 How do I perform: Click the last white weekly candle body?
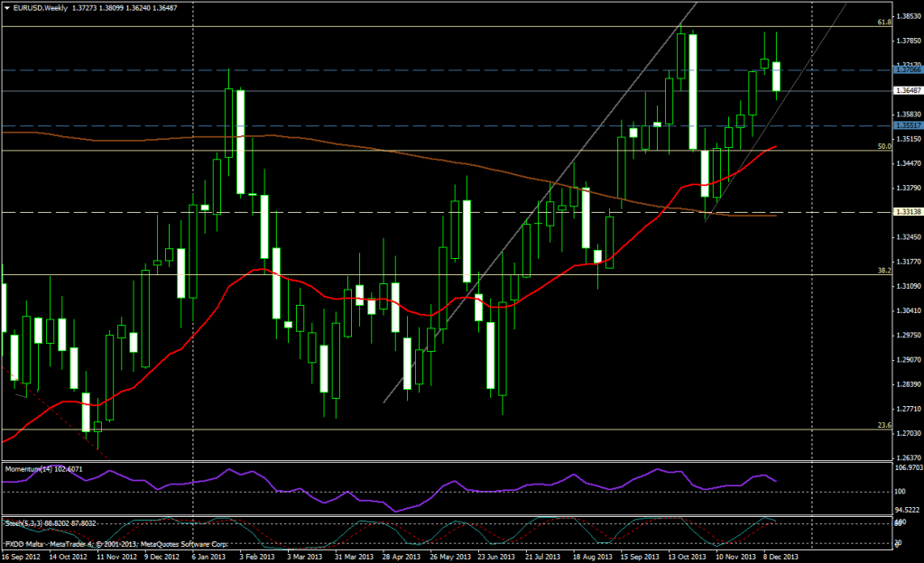[x=776, y=76]
